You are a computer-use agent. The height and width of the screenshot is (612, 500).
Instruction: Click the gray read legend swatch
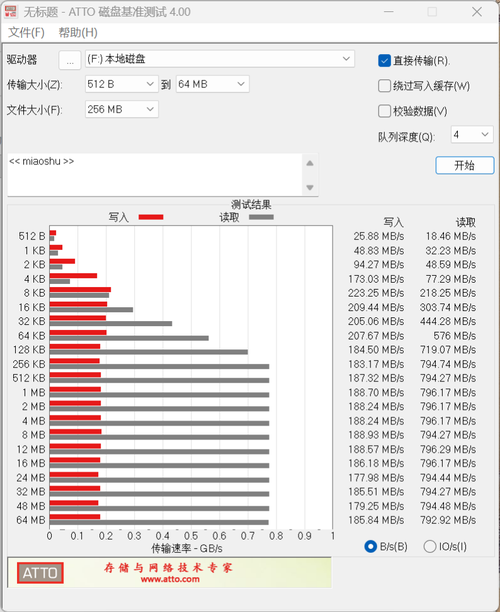coord(261,217)
